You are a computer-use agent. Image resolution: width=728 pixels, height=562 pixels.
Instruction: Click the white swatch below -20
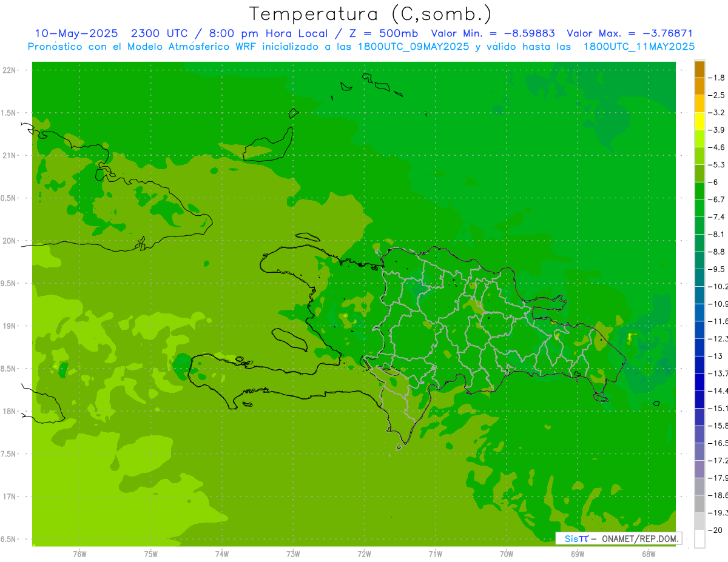pos(699,538)
